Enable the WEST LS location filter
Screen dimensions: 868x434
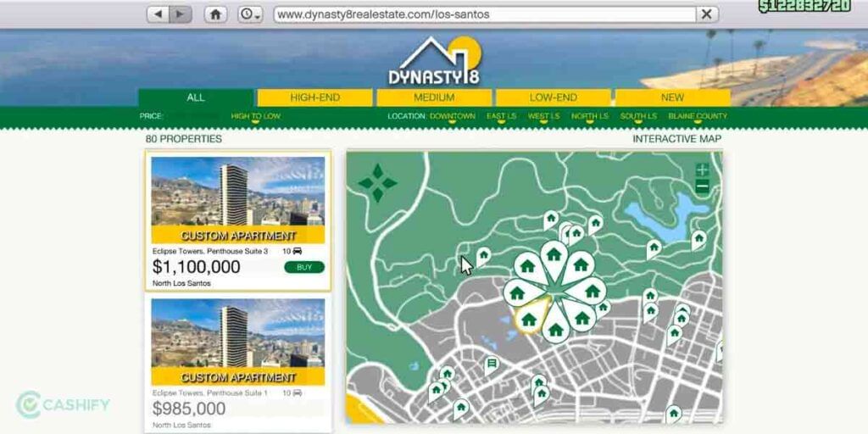[543, 116]
